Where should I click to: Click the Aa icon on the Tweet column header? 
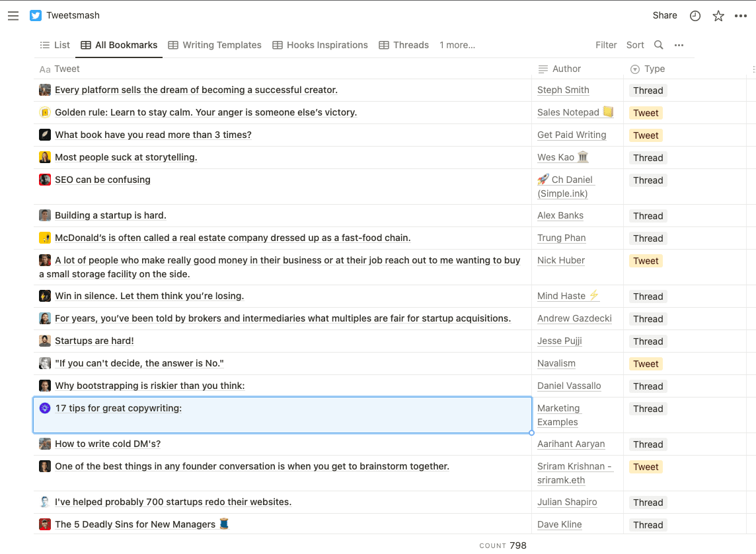click(x=43, y=69)
